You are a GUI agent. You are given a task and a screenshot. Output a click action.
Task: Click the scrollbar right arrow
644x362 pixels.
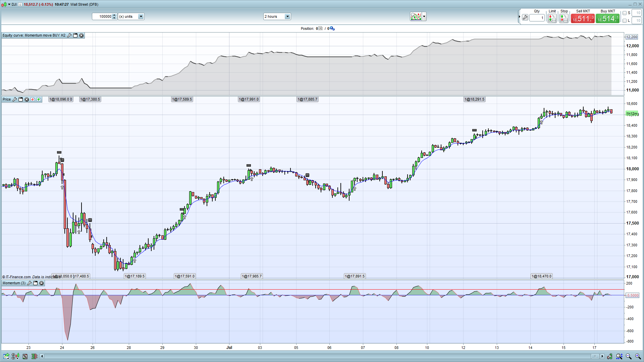pos(602,356)
